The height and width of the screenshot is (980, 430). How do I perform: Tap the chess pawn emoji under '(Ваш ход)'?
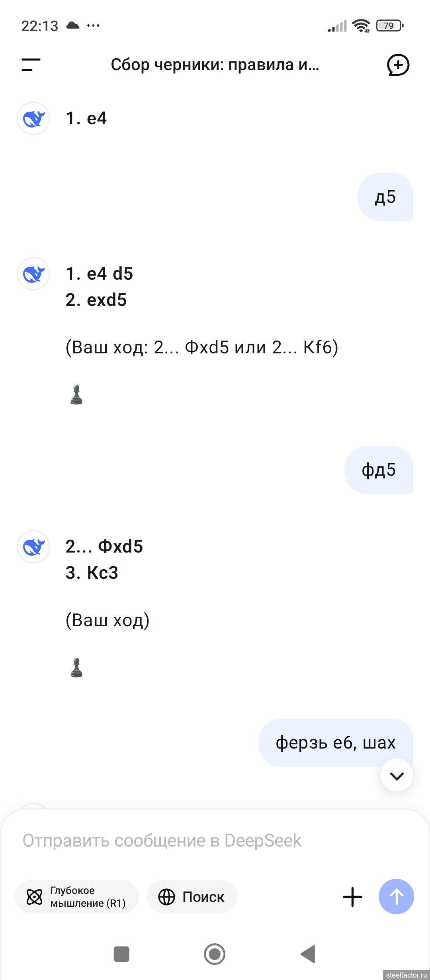click(x=76, y=667)
